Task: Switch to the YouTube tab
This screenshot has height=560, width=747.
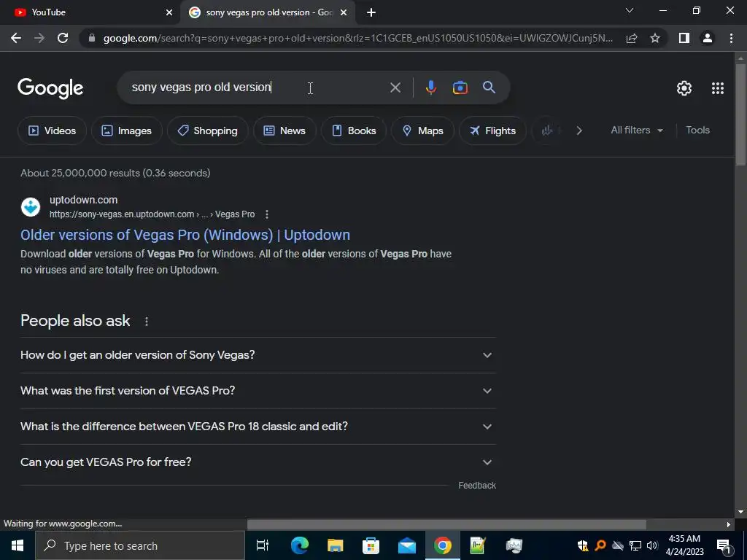Action: (x=90, y=12)
